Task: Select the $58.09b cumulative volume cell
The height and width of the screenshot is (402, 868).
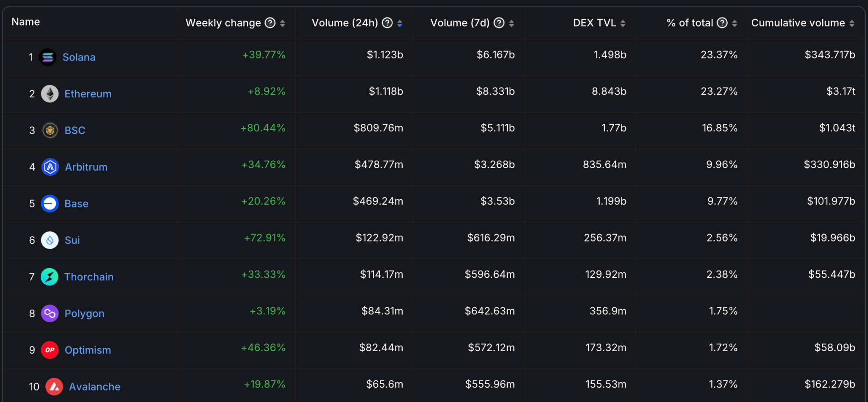Action: [835, 348]
